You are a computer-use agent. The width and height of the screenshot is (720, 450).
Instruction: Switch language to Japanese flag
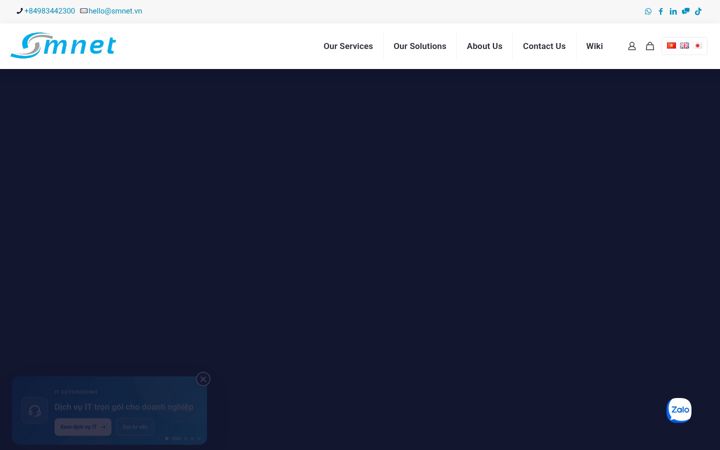coord(698,45)
